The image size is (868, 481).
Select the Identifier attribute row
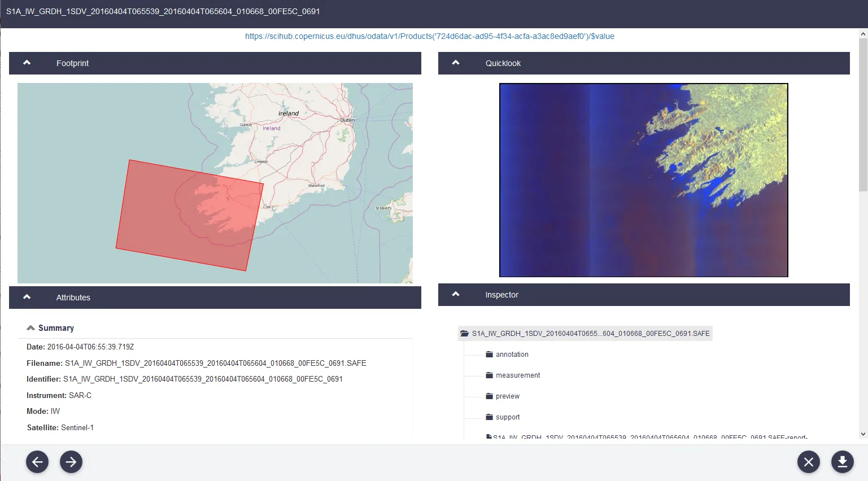[x=185, y=379]
